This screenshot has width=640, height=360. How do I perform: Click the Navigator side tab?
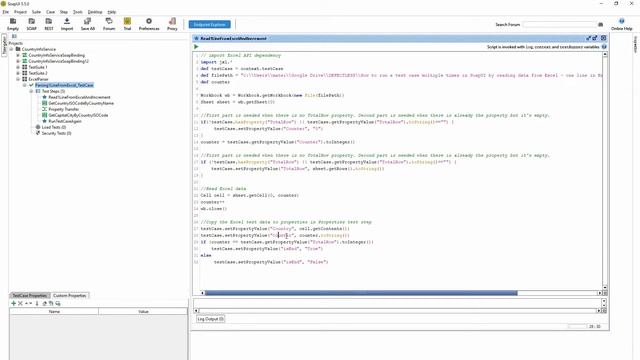(4, 45)
